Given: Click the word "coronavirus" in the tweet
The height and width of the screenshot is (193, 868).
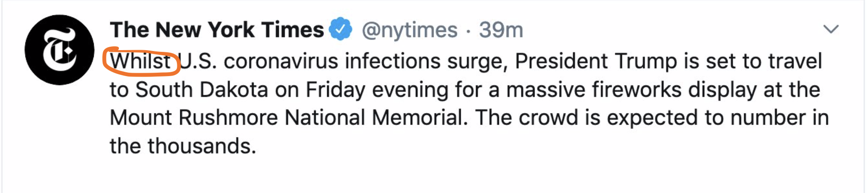Looking at the screenshot, I should pos(281,61).
